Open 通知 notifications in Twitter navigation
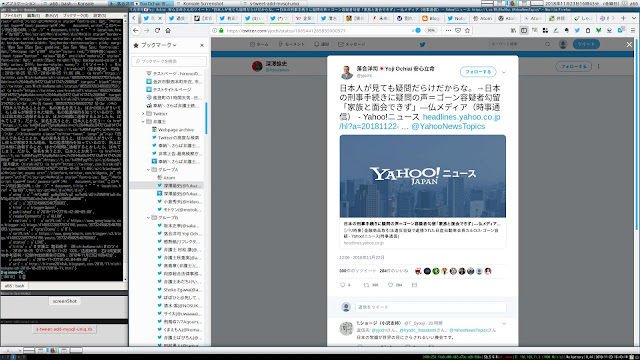Image resolution: width=640 pixels, height=360 pixels. 322,44
